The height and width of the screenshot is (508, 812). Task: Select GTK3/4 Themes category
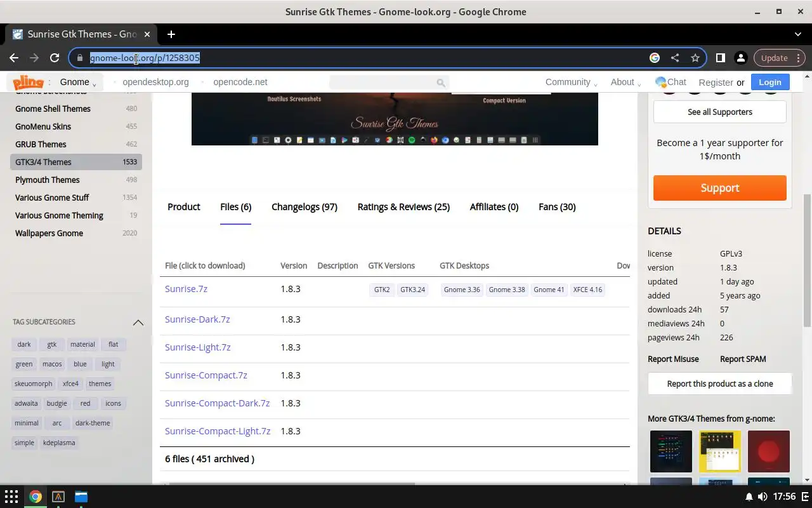click(76, 162)
